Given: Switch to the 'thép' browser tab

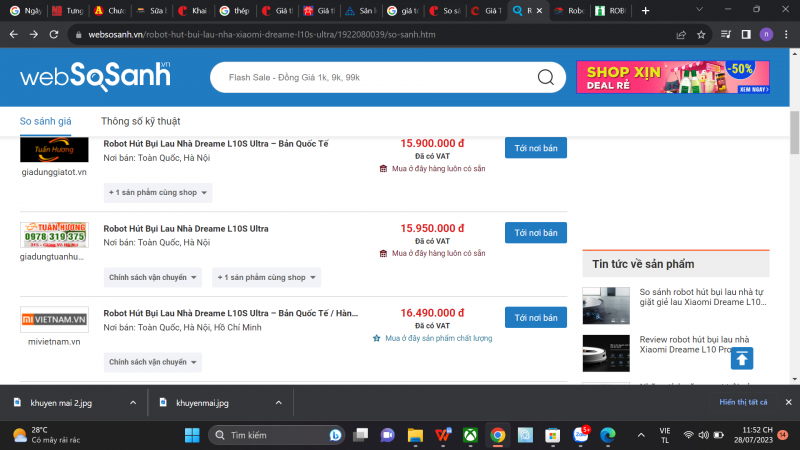Looking at the screenshot, I should [x=235, y=11].
